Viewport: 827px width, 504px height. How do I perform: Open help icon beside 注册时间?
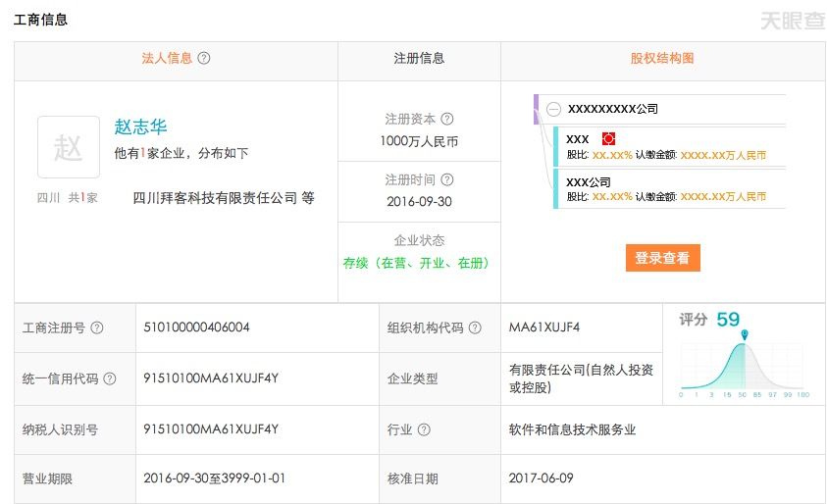[x=446, y=179]
